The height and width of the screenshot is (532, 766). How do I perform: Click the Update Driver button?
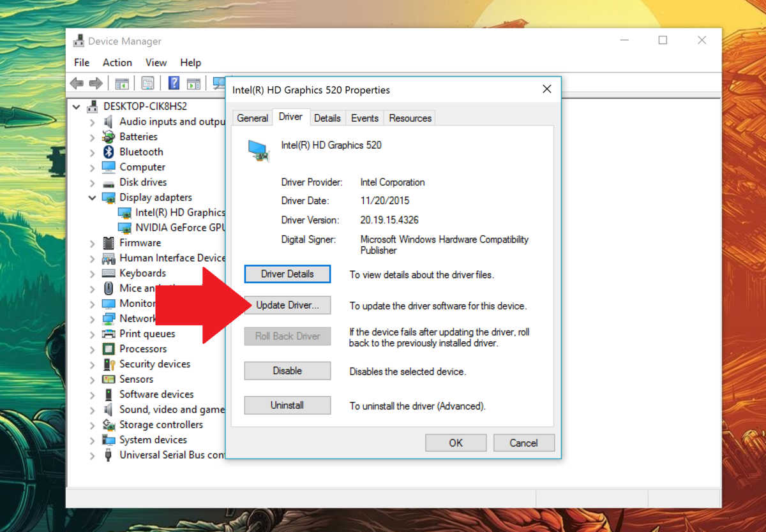[287, 305]
